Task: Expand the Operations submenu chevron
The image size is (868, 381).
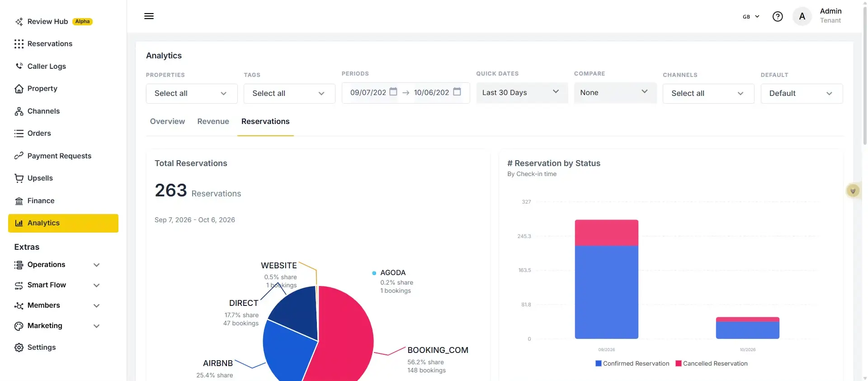Action: [96, 265]
